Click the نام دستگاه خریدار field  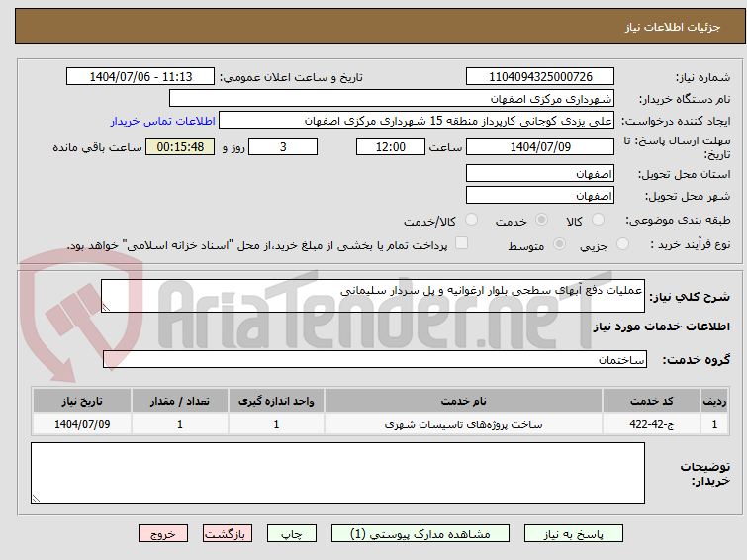pos(392,99)
